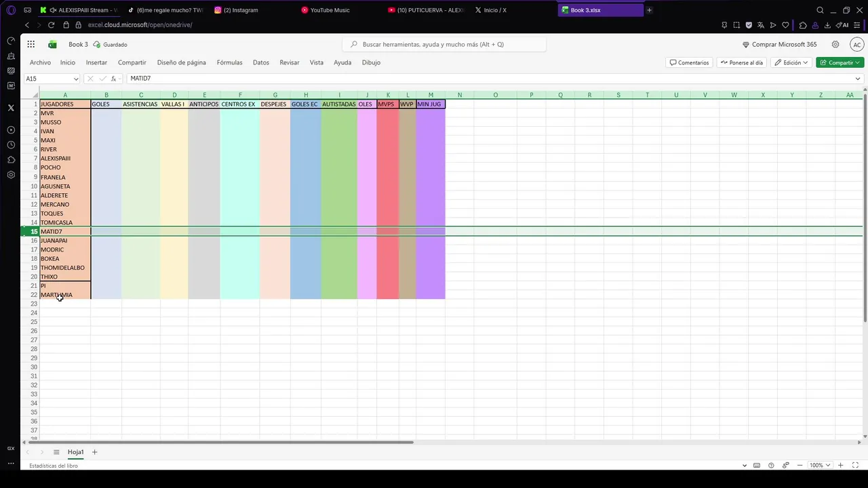This screenshot has width=868, height=488.
Task: Open the Fórmulas ribbon tab
Action: point(229,62)
